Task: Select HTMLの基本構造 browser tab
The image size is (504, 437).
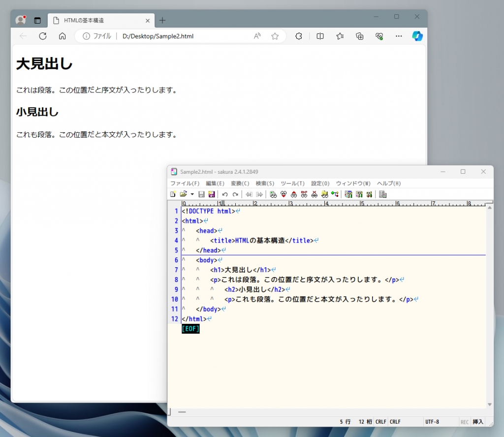Action: point(101,21)
